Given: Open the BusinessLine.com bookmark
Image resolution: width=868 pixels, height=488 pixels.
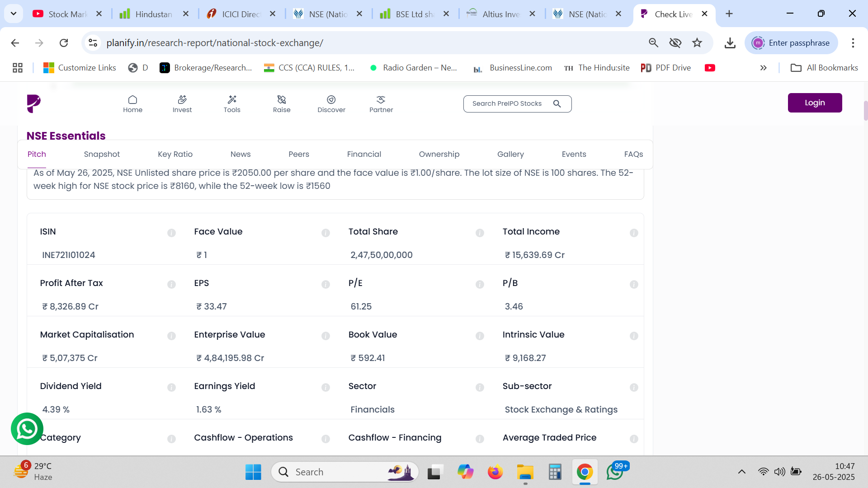Looking at the screenshot, I should click(512, 68).
